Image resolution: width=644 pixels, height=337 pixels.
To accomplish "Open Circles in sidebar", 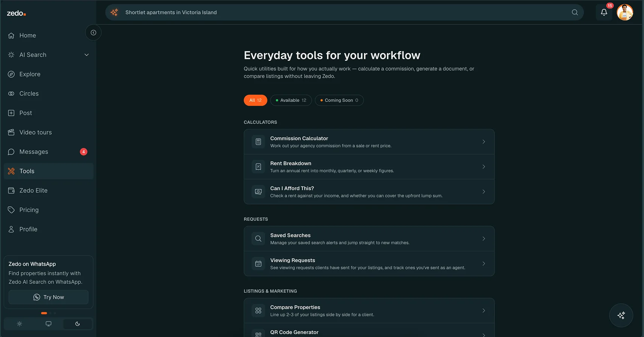I will 49,94.
